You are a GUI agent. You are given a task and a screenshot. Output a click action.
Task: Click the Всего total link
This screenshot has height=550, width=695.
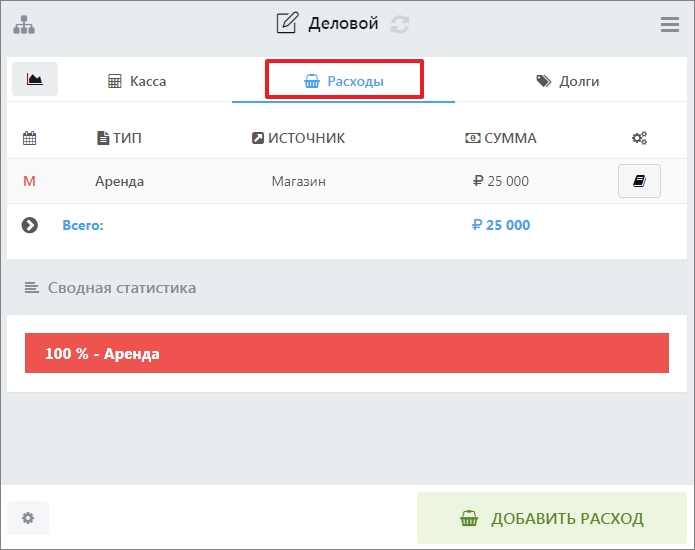(x=83, y=225)
